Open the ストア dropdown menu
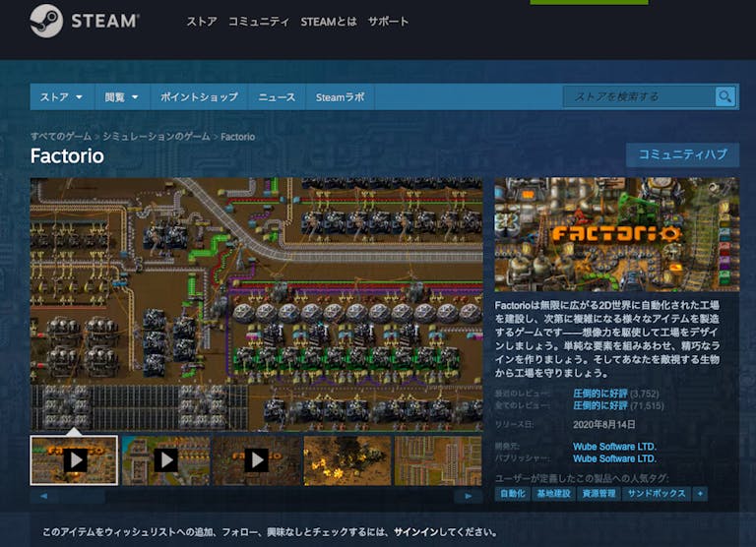Image resolution: width=756 pixels, height=547 pixels. pyautogui.click(x=61, y=96)
